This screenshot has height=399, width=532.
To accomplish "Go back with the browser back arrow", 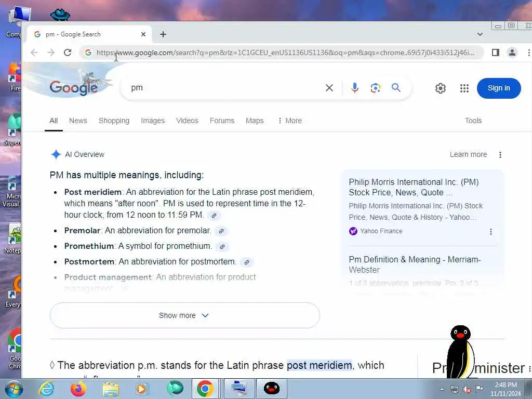I will [34, 52].
